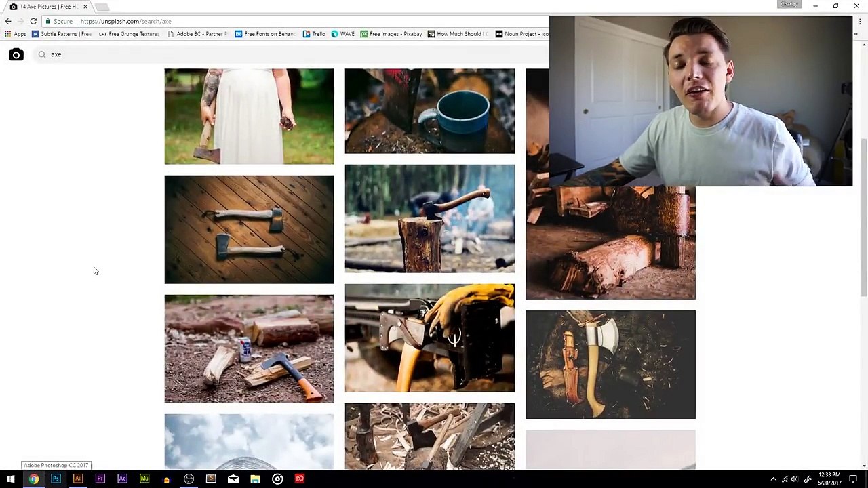Viewport: 868px width, 488px height.
Task: Open the orange-handled axe and firewood photo
Action: (x=249, y=348)
